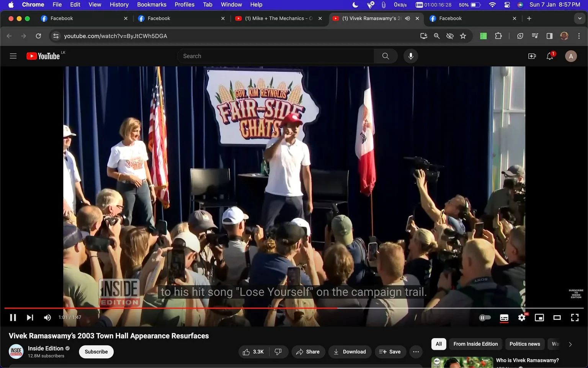Image resolution: width=588 pixels, height=368 pixels.
Task: Open the Inside Edition channel page
Action: pyautogui.click(x=46, y=348)
